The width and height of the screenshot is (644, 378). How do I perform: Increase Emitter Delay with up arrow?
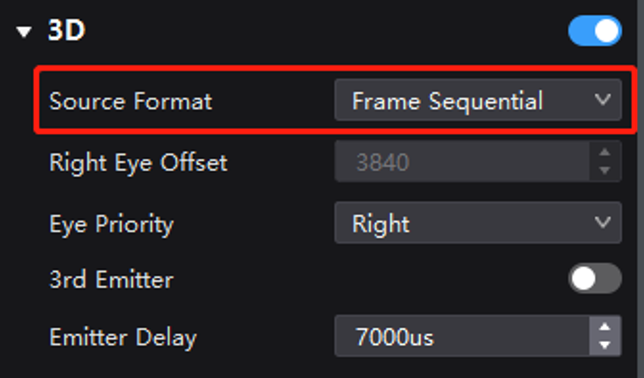[x=605, y=327]
